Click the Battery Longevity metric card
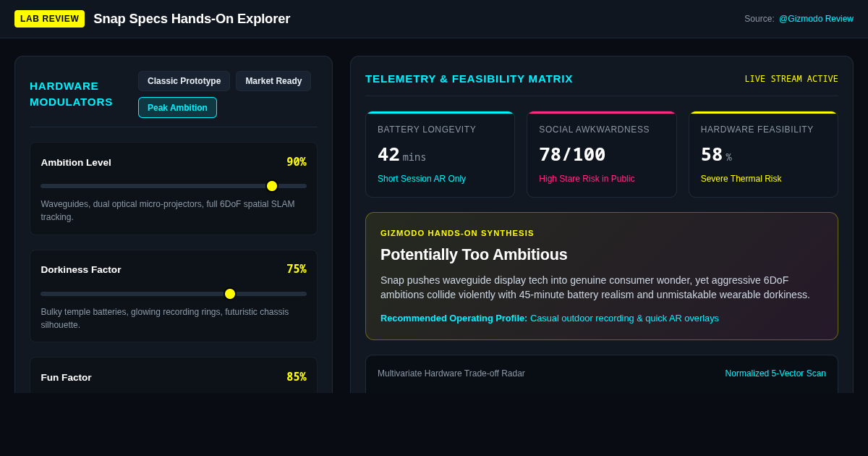 pyautogui.click(x=440, y=154)
